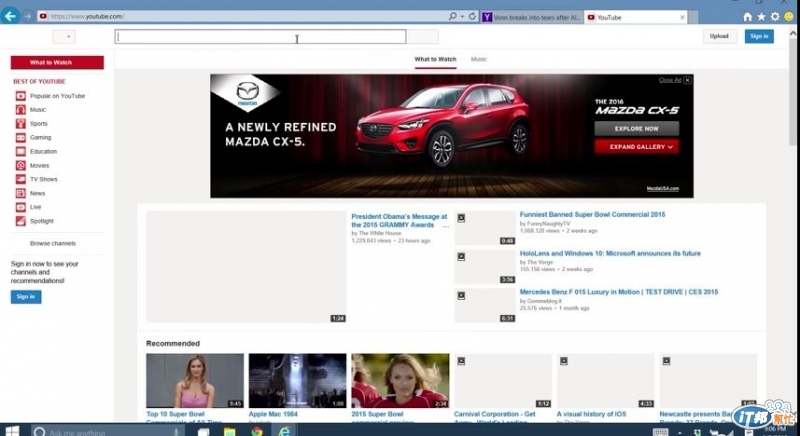Viewport: 800px width, 436px height.
Task: Go back with the browser back arrow
Action: pos(10,16)
